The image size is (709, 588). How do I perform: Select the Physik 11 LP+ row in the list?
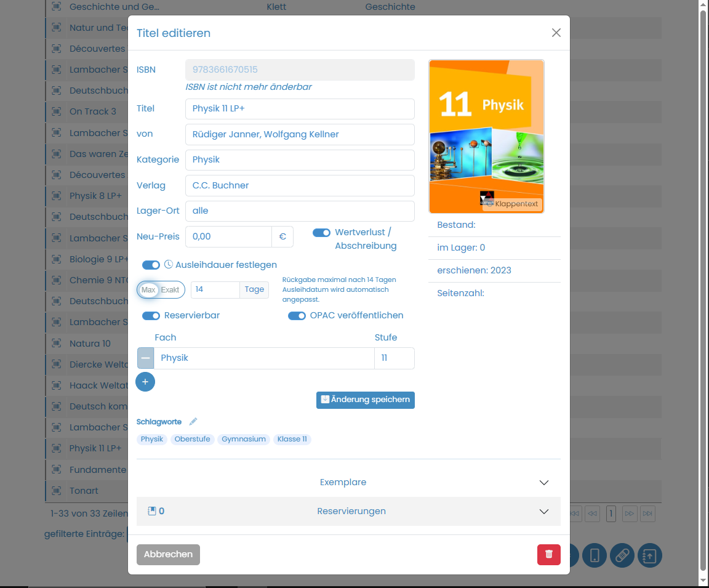coord(95,448)
